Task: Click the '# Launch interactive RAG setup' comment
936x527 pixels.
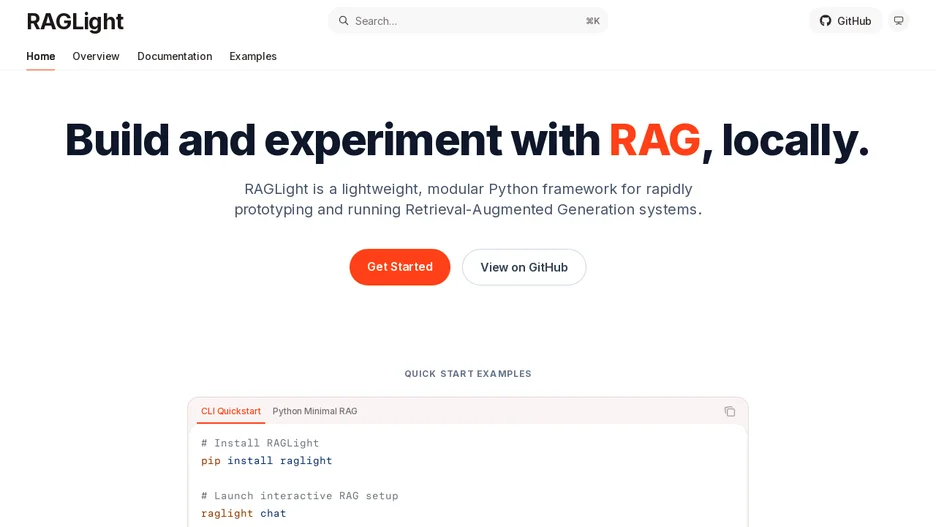Action: click(x=300, y=495)
